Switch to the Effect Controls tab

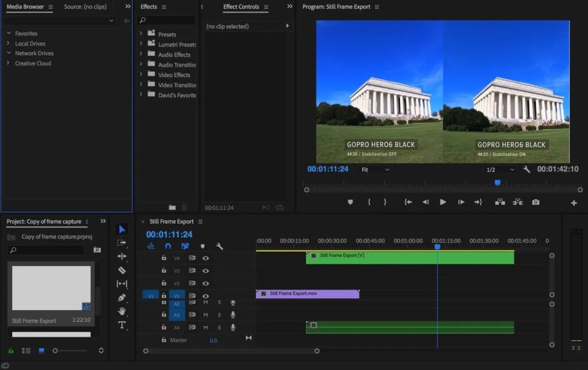[x=241, y=7]
